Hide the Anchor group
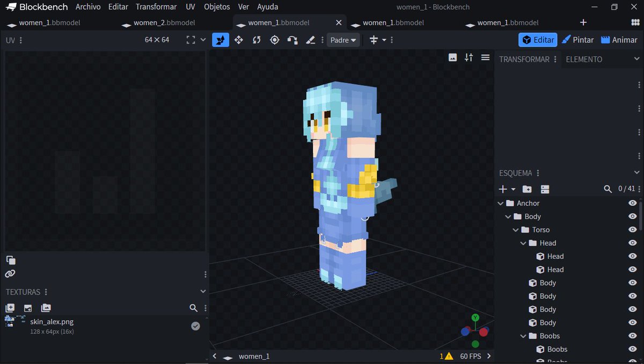 [632, 203]
